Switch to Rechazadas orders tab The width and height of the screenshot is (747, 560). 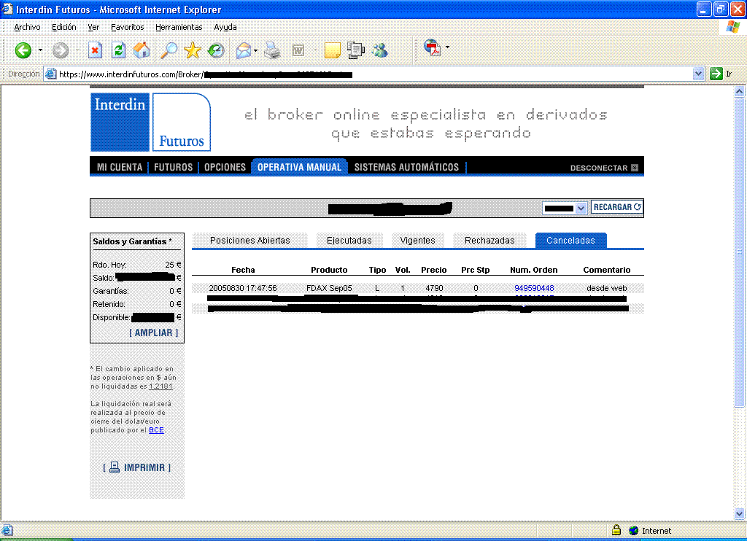coord(489,241)
